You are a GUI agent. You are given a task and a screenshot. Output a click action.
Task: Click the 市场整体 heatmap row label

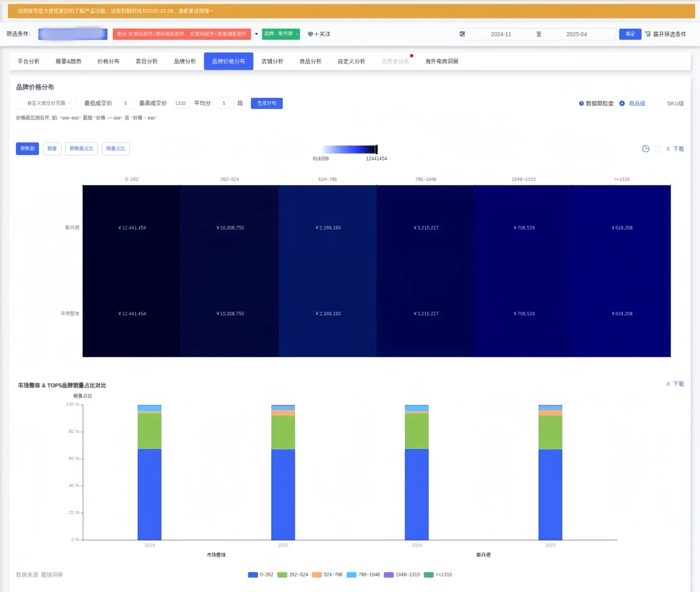pos(70,314)
